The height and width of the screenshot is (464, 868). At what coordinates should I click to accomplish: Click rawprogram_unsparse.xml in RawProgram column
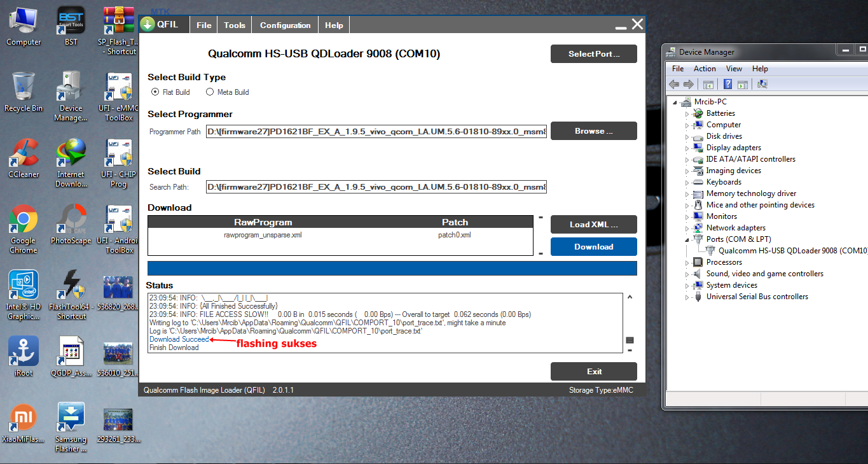click(263, 235)
